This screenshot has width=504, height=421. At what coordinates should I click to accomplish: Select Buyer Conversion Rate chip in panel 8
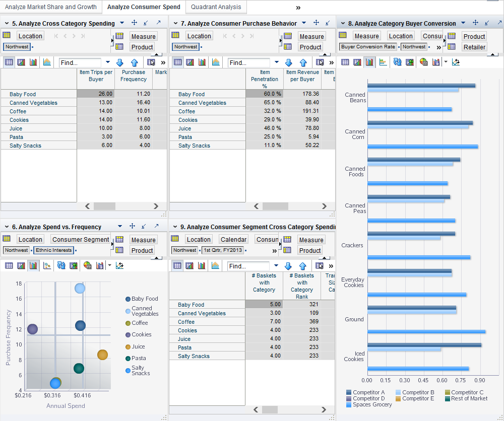[368, 46]
